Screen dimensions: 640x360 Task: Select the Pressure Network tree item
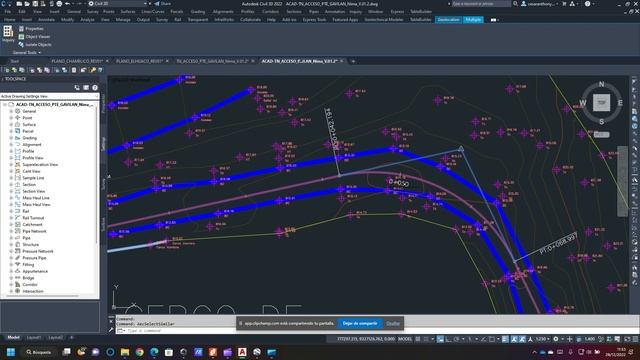(x=38, y=251)
